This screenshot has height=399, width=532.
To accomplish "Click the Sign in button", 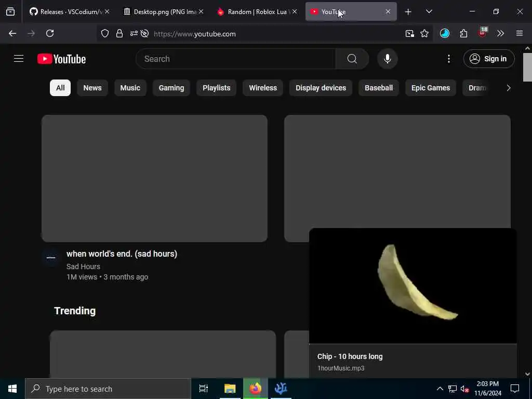I will (489, 59).
